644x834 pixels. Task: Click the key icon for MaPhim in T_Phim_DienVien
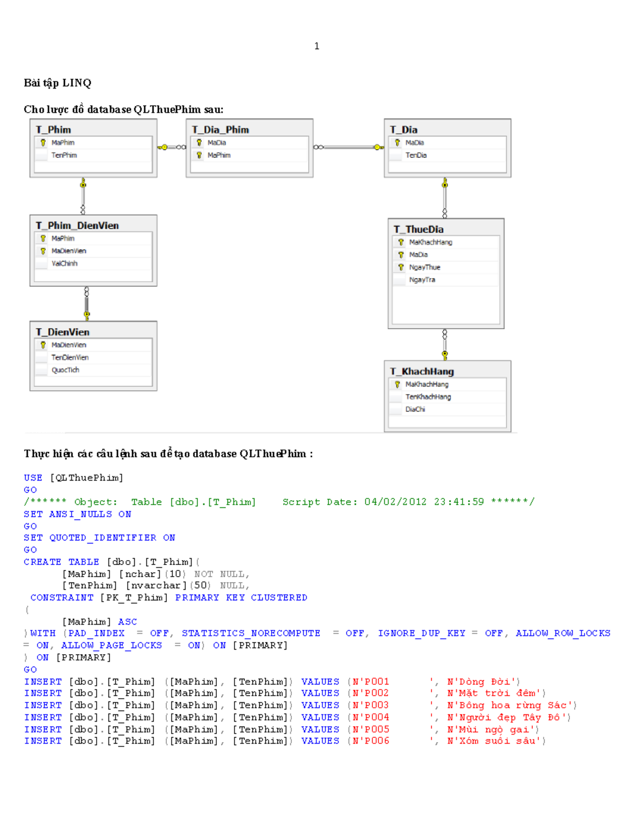(x=43, y=238)
